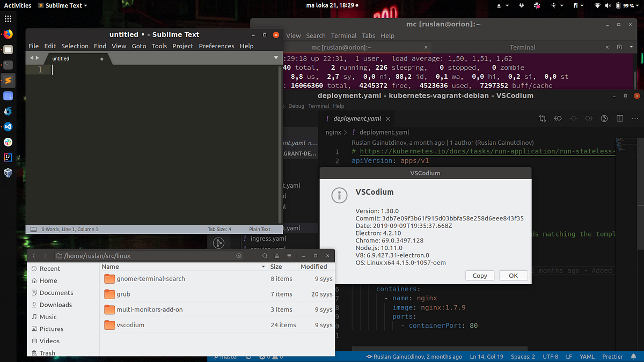Open search in the file manager toolbar
The width and height of the screenshot is (644, 362).
[265, 256]
